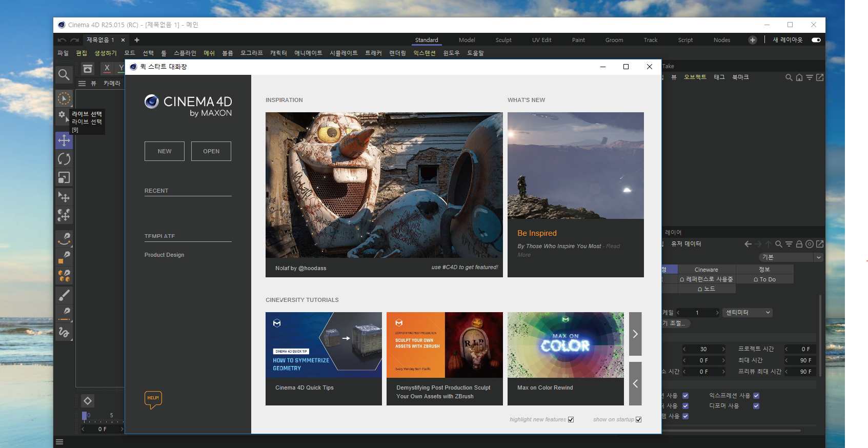Open Product Design template link
The image size is (868, 448).
(x=164, y=255)
